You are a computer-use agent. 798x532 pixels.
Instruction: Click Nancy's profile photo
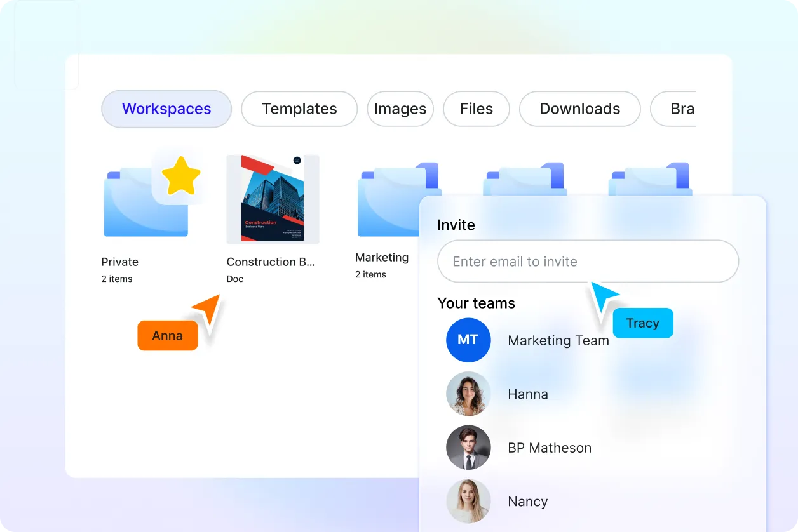(x=468, y=501)
